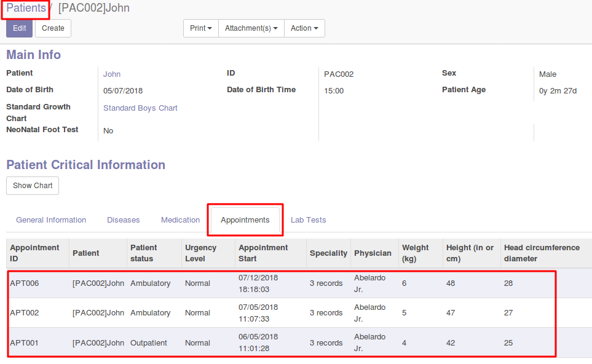The height and width of the screenshot is (364, 592).
Task: Click the Show Chart button
Action: click(33, 186)
